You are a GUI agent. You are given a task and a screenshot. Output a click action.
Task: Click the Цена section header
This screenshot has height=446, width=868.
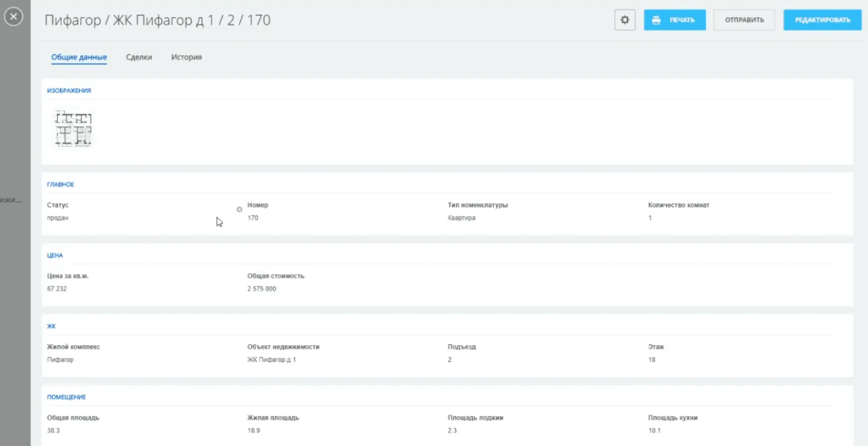point(55,255)
